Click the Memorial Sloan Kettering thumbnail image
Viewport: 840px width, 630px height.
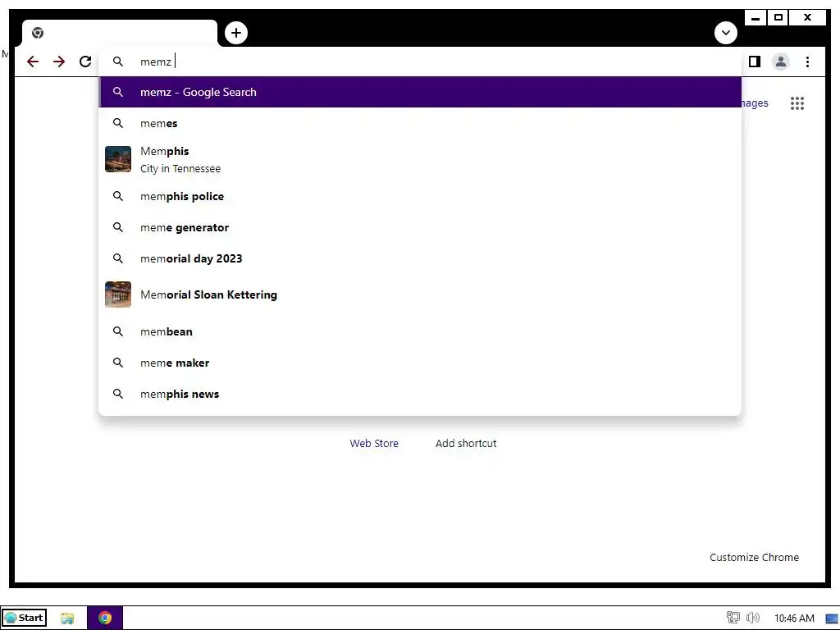click(118, 294)
